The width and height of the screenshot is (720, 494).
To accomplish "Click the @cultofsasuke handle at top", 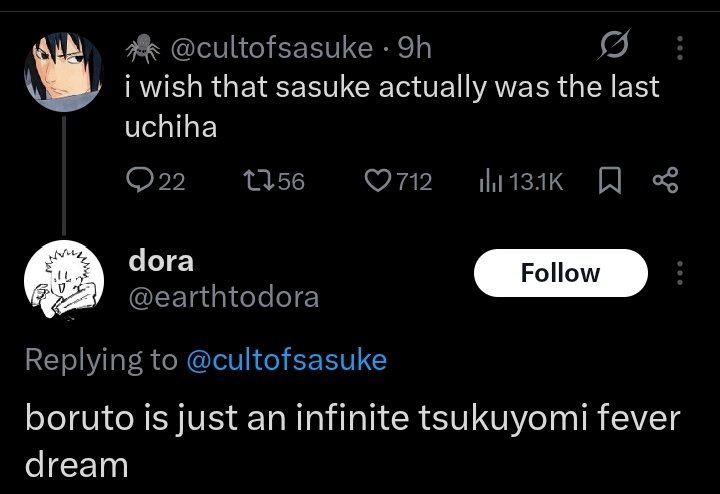I will pyautogui.click(x=271, y=47).
